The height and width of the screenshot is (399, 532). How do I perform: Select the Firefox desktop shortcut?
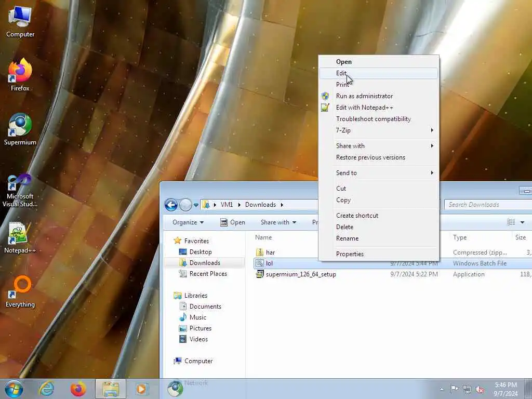point(20,75)
